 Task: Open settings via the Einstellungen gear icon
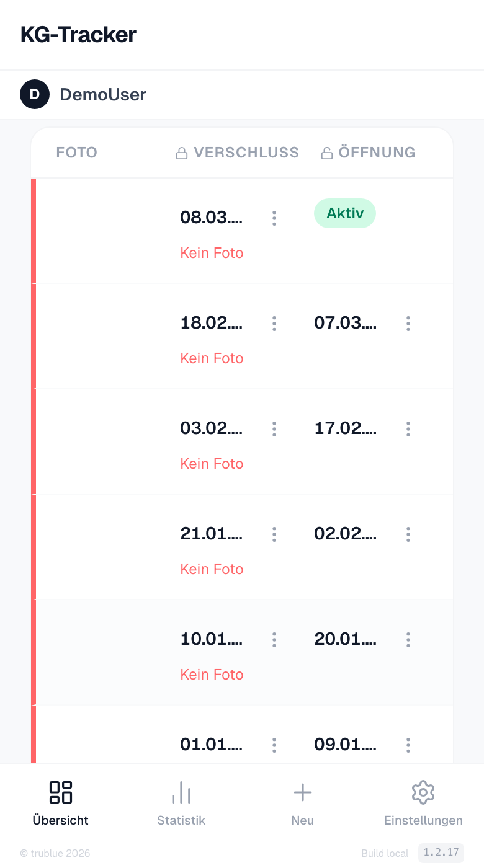click(423, 792)
